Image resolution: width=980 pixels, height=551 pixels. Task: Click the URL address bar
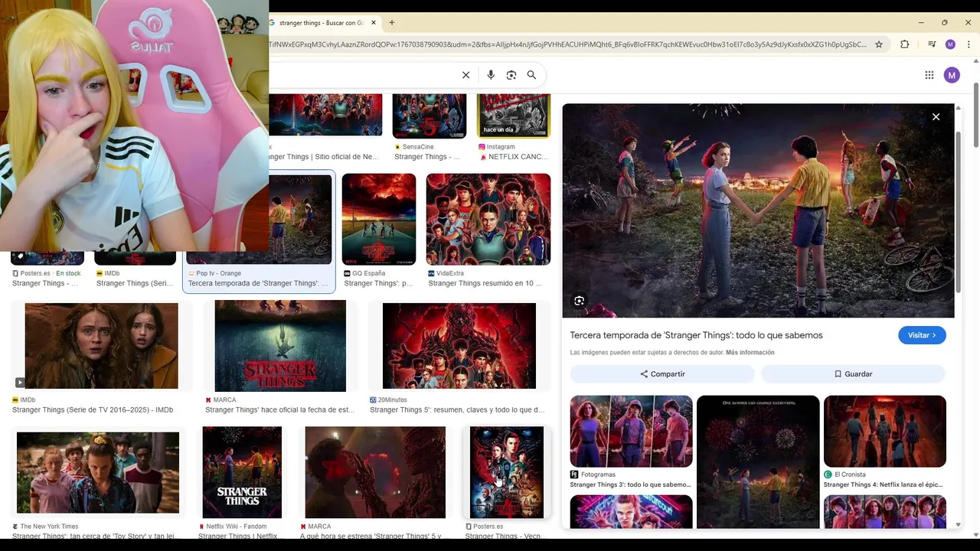[567, 44]
